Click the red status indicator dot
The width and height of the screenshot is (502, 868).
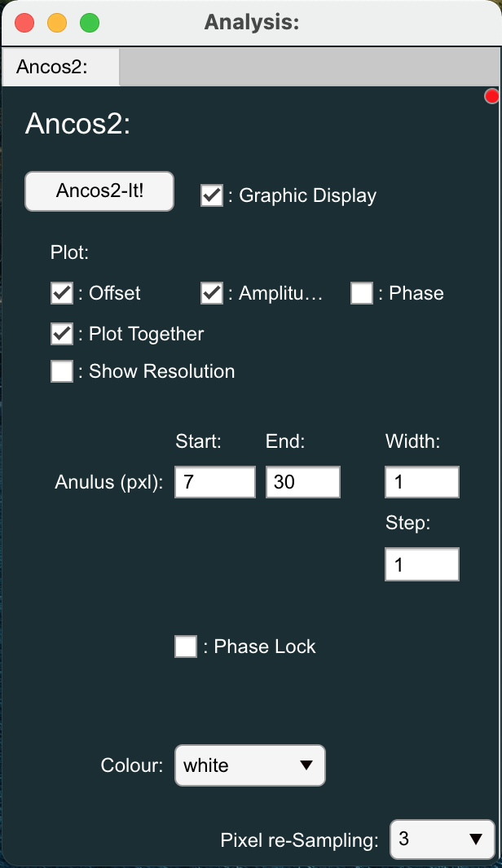[492, 97]
